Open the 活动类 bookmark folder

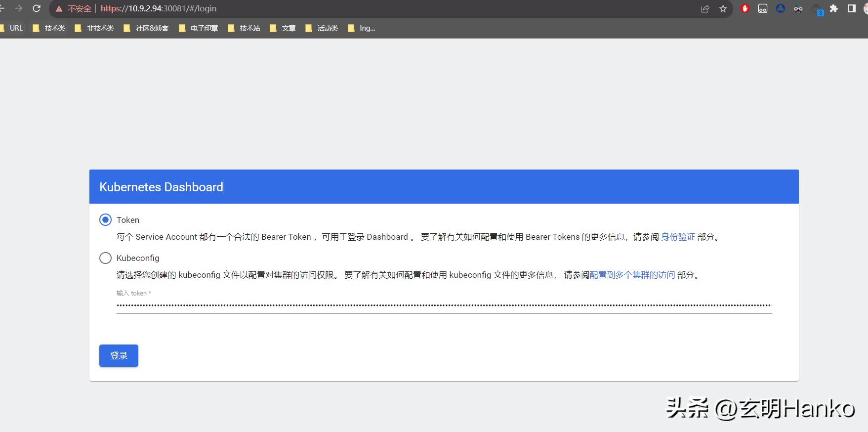pos(322,28)
